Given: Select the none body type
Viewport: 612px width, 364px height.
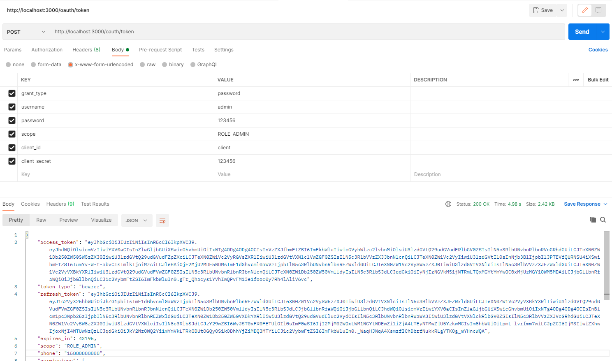Looking at the screenshot, I should [15, 65].
